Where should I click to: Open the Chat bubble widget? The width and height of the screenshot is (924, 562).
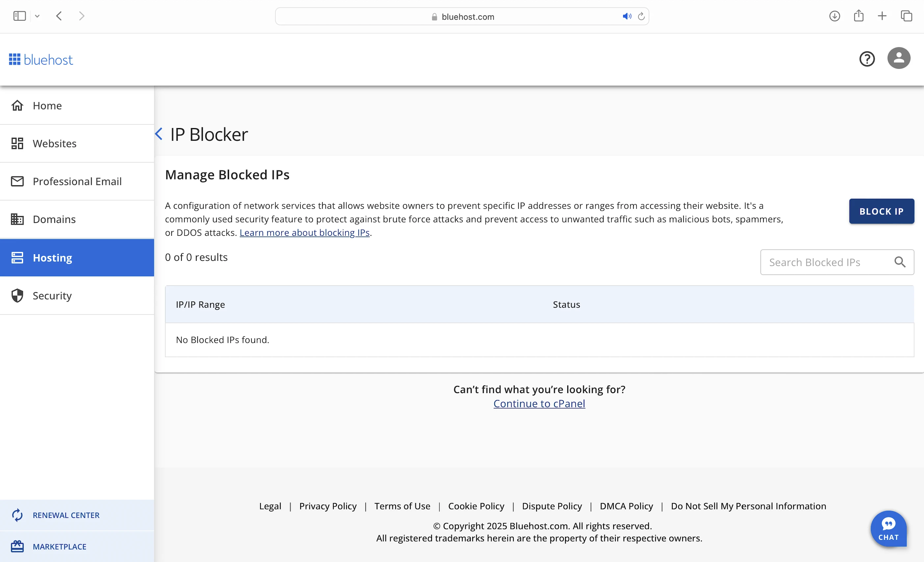point(888,528)
